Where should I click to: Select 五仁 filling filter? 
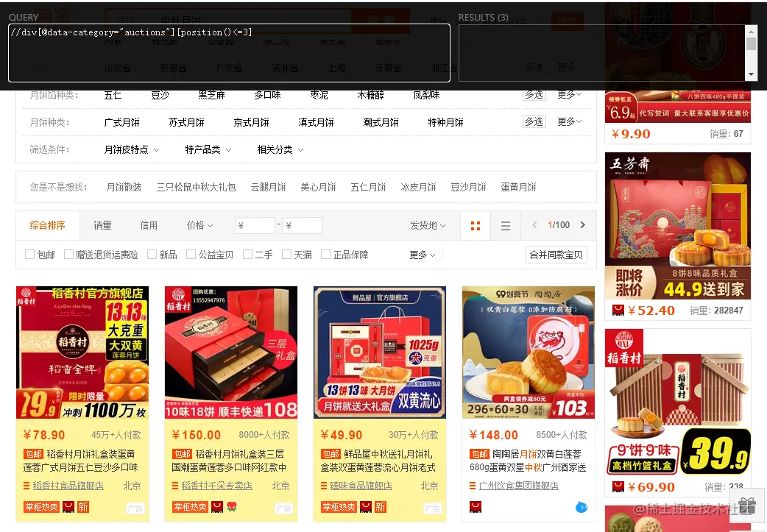[x=113, y=95]
